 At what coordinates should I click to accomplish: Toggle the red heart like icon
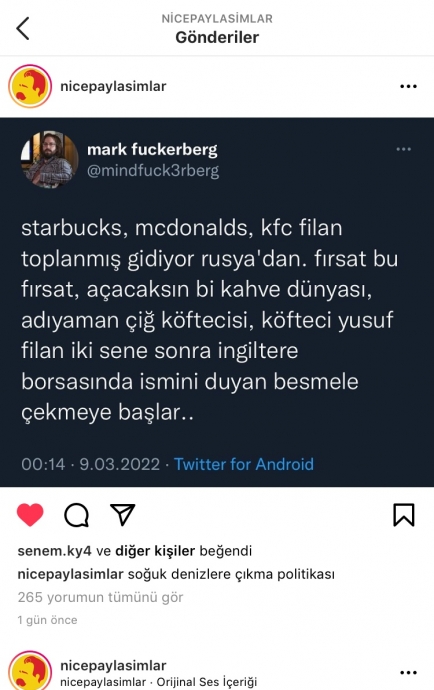30,514
